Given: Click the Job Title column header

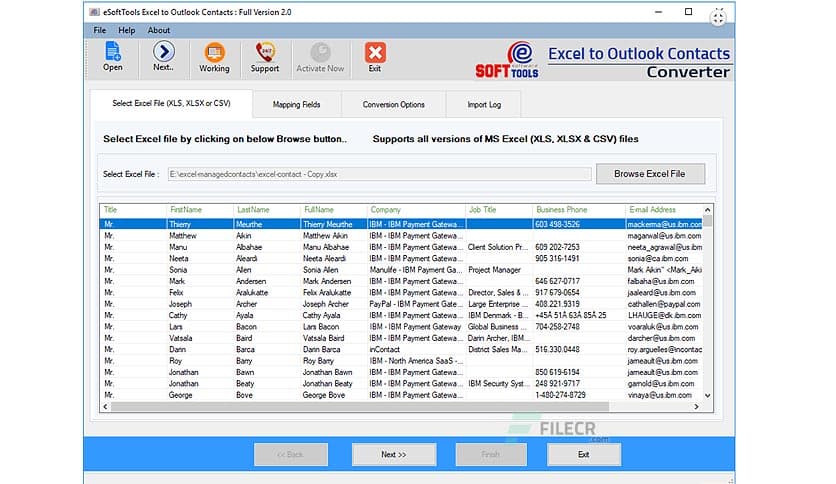Looking at the screenshot, I should point(499,210).
